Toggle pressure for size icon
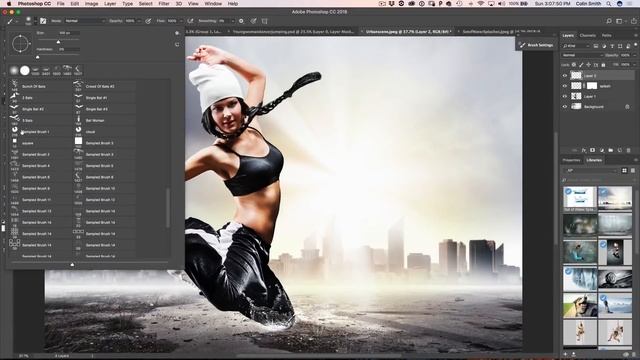Viewport: 640px width, 360px height. point(253,21)
